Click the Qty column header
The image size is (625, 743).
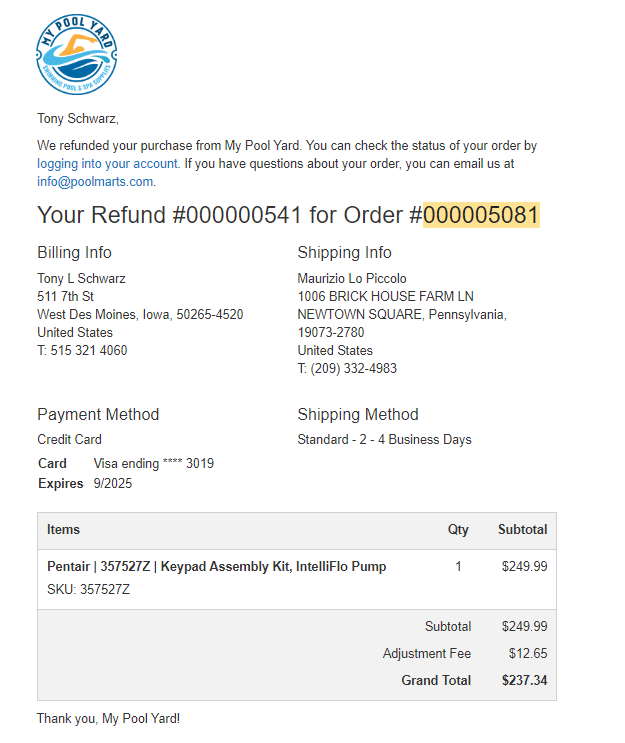point(458,529)
